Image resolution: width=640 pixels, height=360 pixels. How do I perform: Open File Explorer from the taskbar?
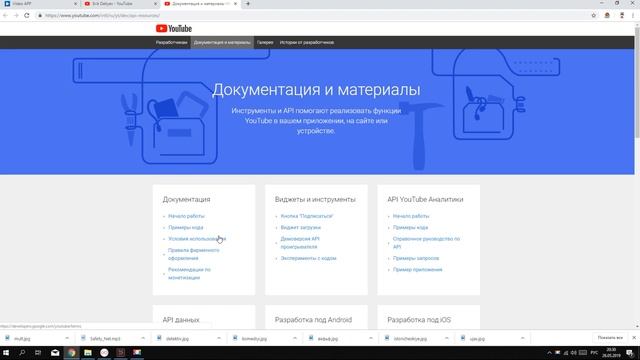tap(88, 353)
